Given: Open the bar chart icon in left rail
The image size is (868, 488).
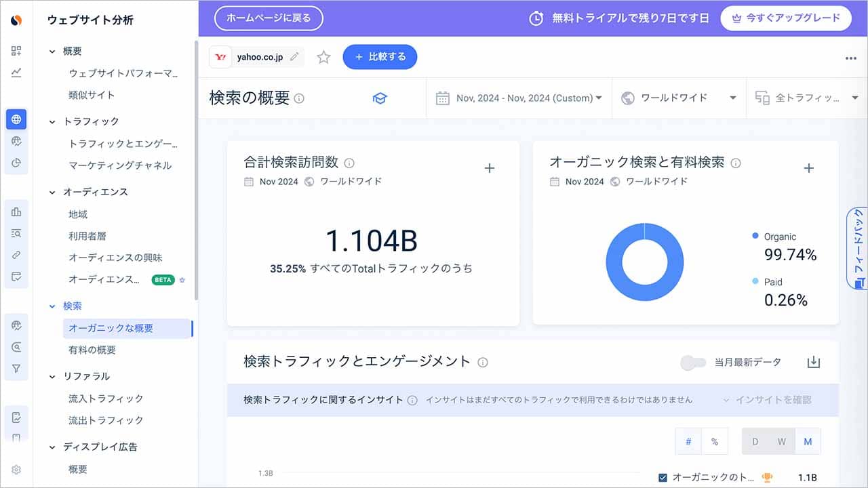Looking at the screenshot, I should [16, 211].
